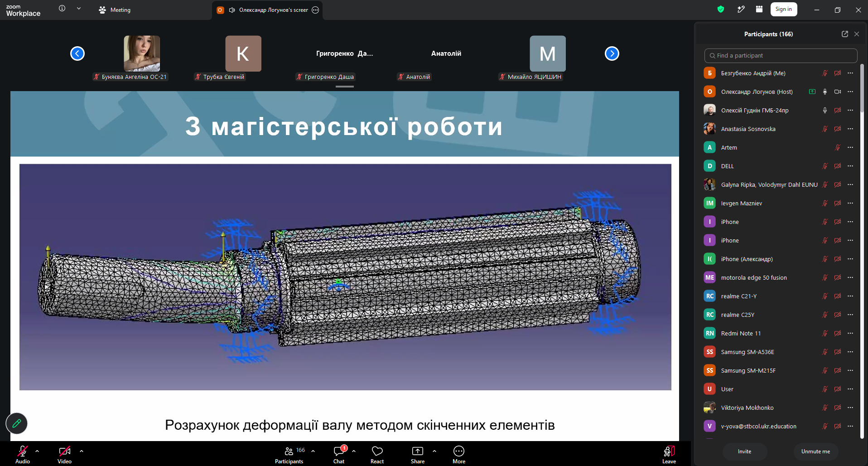Image resolution: width=868 pixels, height=466 pixels.
Task: Leave the meeting
Action: click(669, 454)
